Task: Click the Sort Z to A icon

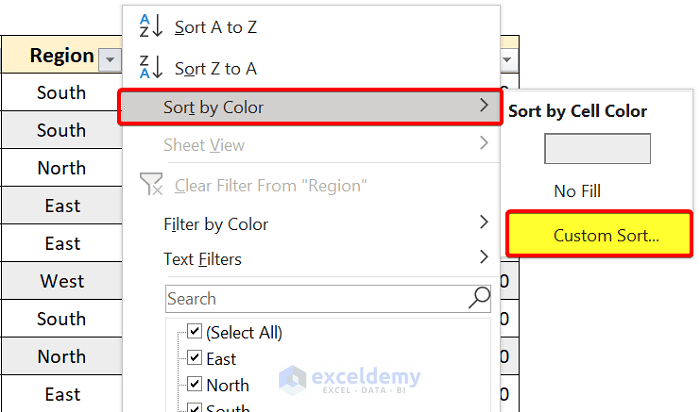Action: click(x=148, y=68)
